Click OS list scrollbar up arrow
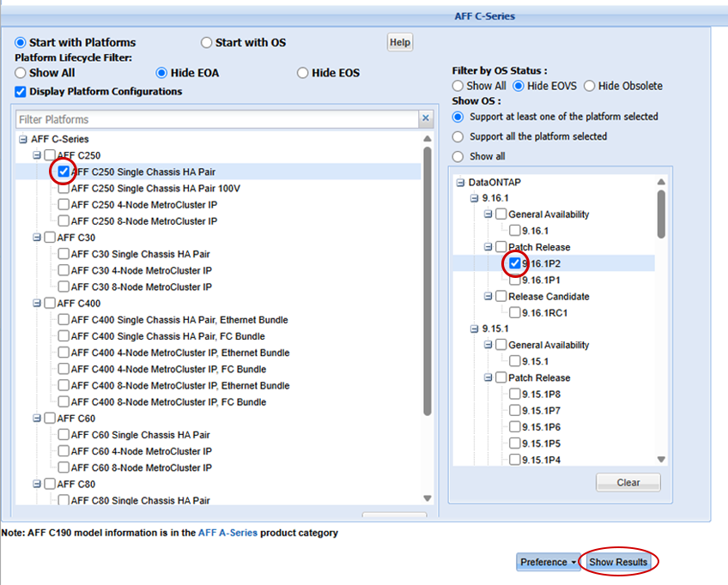The image size is (728, 585). [662, 182]
